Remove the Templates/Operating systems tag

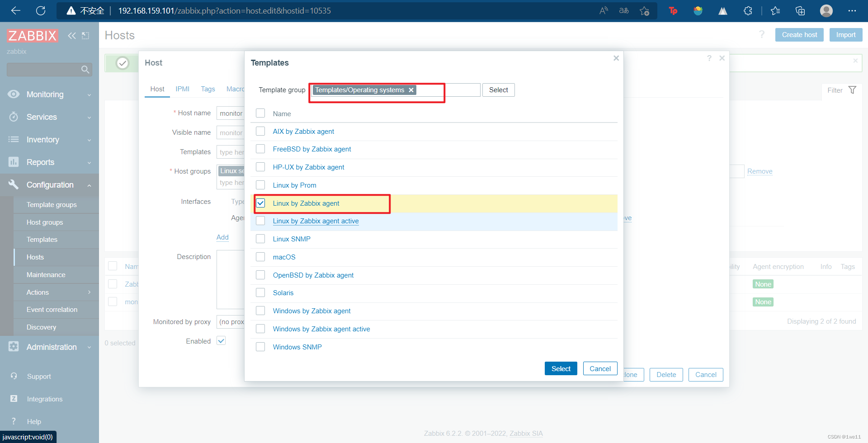point(411,90)
